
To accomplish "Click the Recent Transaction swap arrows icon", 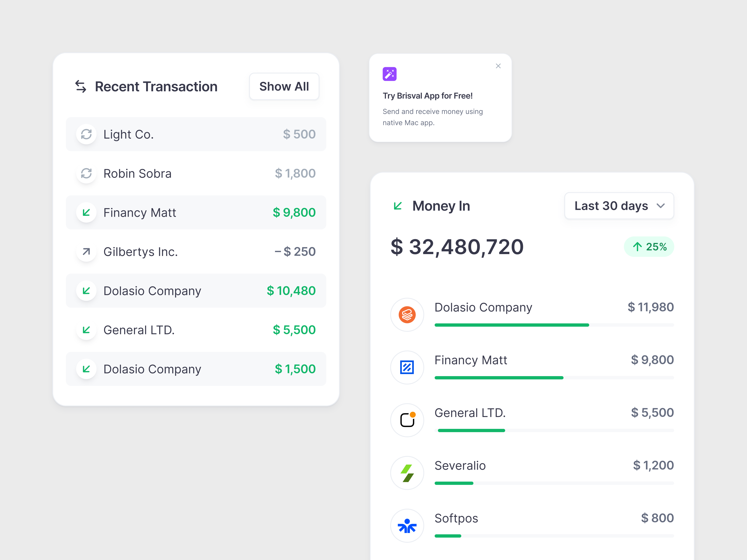I will (x=81, y=86).
